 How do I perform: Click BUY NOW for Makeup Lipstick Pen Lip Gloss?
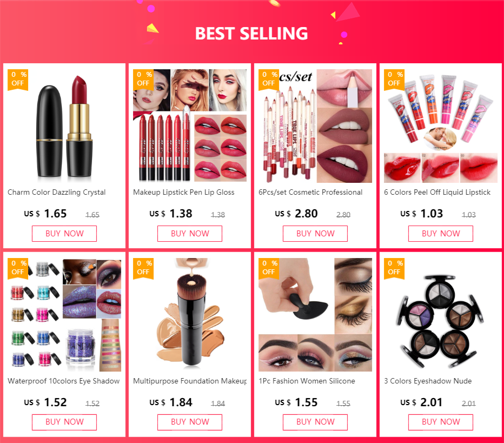[190, 233]
